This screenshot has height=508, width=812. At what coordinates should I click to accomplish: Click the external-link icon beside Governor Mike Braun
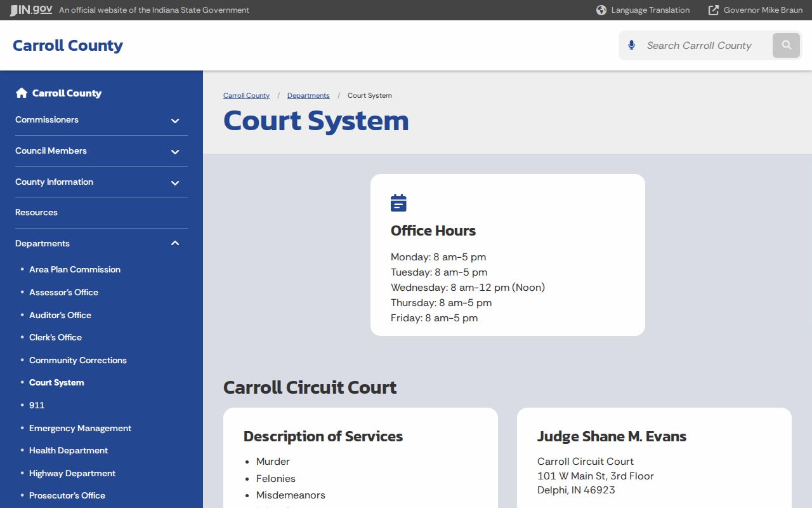coord(714,10)
